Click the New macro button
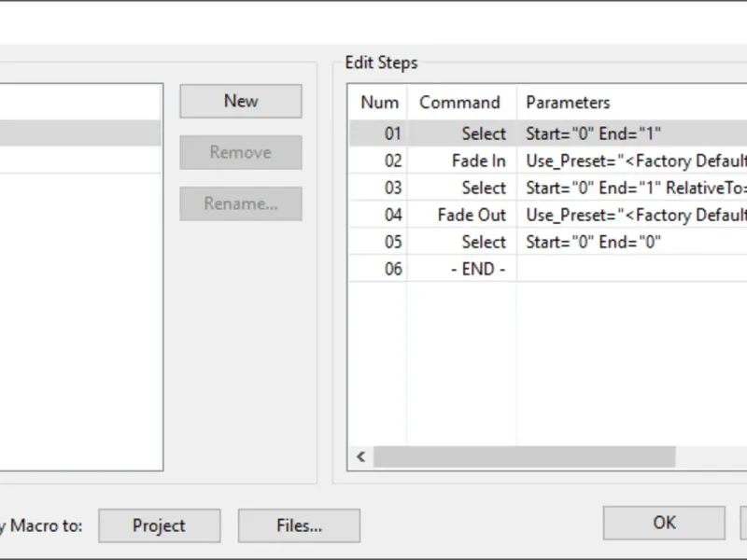This screenshot has width=747, height=560. (x=241, y=102)
